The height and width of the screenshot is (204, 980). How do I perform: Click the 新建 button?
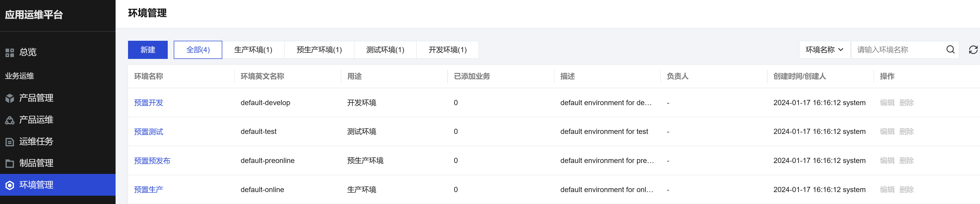coord(147,50)
